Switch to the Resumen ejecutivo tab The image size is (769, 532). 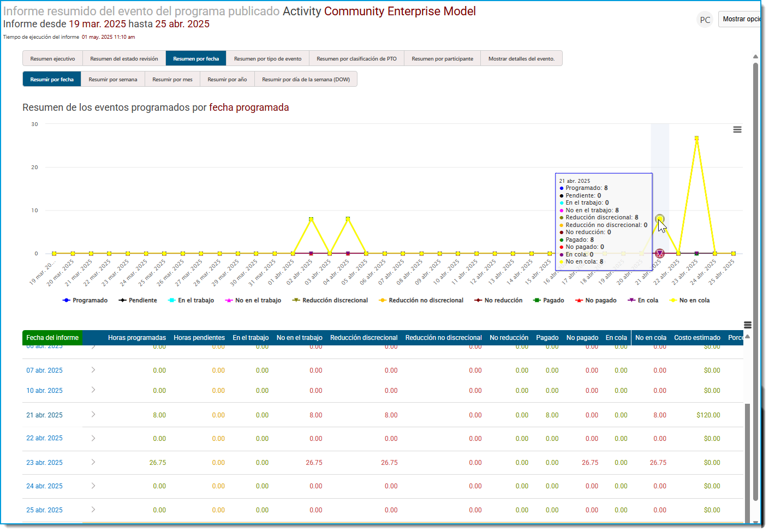[52, 58]
